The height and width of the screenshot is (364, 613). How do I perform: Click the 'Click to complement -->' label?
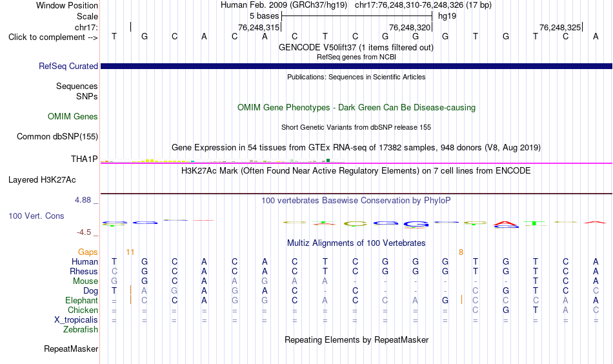[53, 37]
